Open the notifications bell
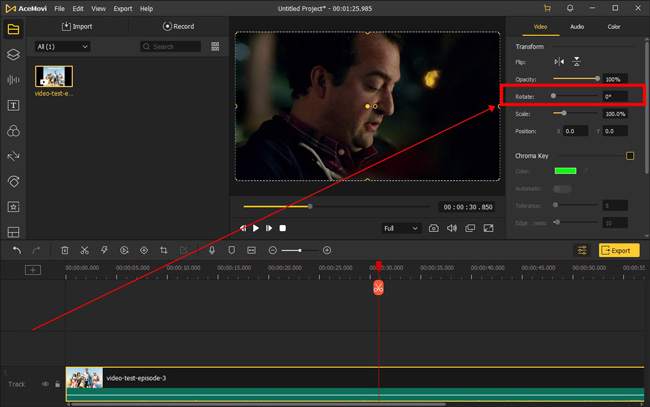The width and height of the screenshot is (650, 407). click(570, 8)
